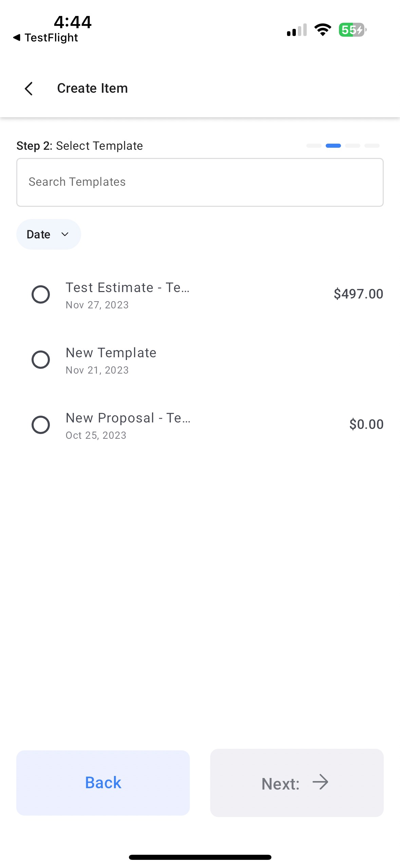
Task: Tap the first step progress segment
Action: pyautogui.click(x=314, y=146)
